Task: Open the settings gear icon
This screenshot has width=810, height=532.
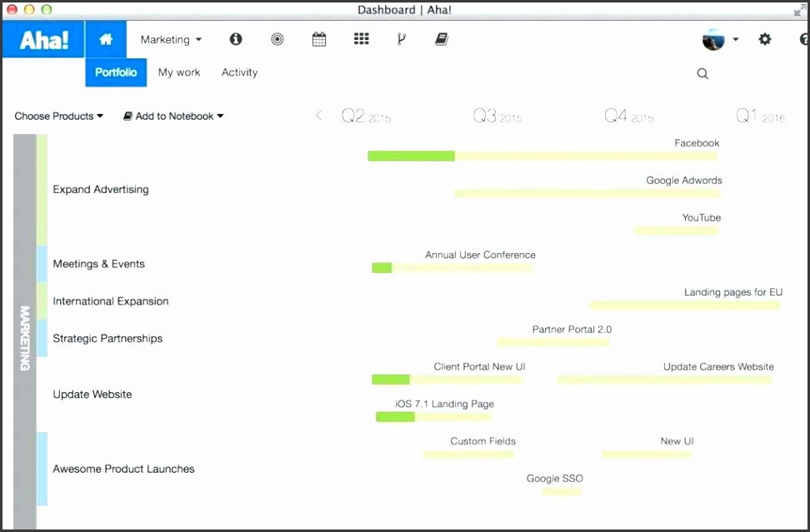Action: pos(765,39)
